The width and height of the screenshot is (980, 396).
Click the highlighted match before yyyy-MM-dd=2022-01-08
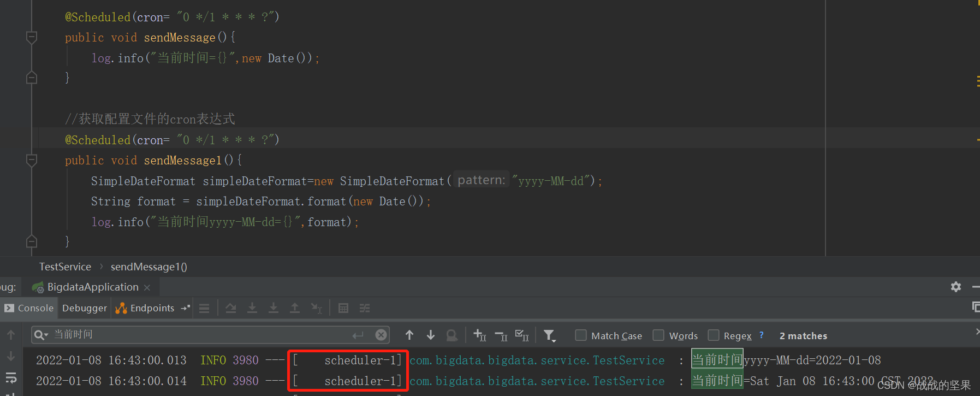tap(717, 360)
